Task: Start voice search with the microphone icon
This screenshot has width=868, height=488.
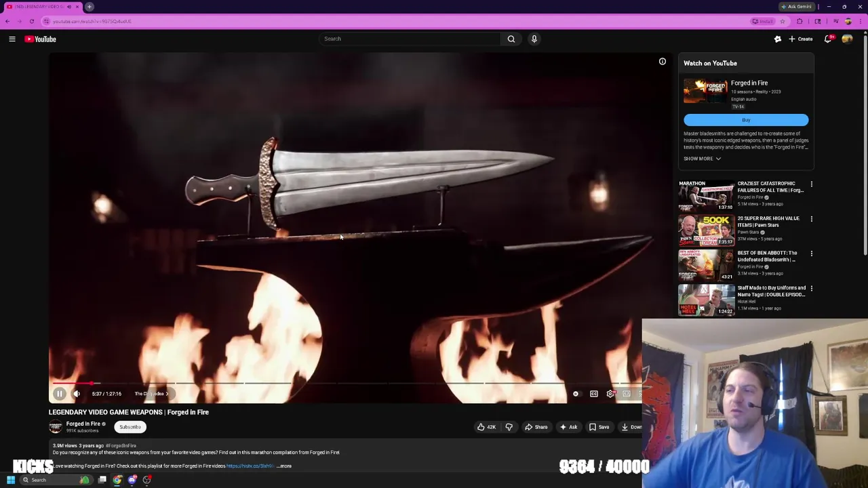Action: pyautogui.click(x=534, y=39)
